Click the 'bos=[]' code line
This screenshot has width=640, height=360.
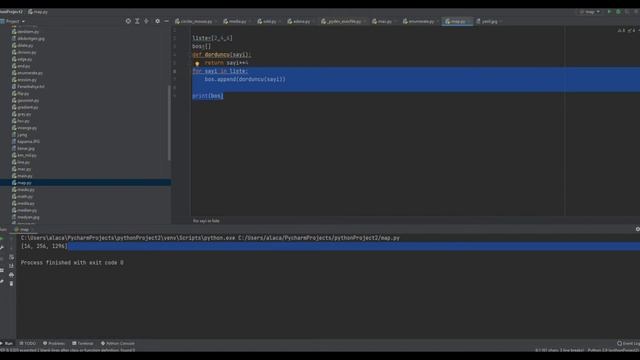pos(202,47)
